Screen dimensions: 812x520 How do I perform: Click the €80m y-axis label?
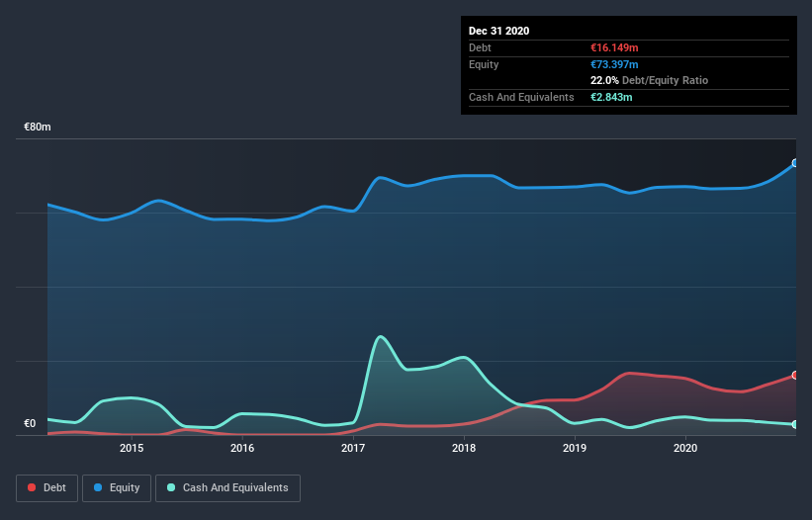tap(38, 128)
